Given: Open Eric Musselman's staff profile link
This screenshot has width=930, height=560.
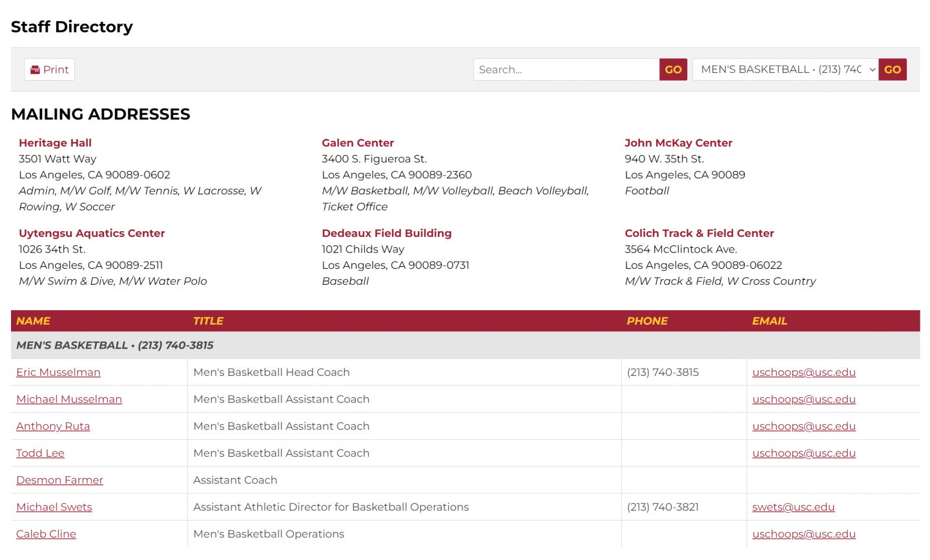Looking at the screenshot, I should [x=58, y=372].
